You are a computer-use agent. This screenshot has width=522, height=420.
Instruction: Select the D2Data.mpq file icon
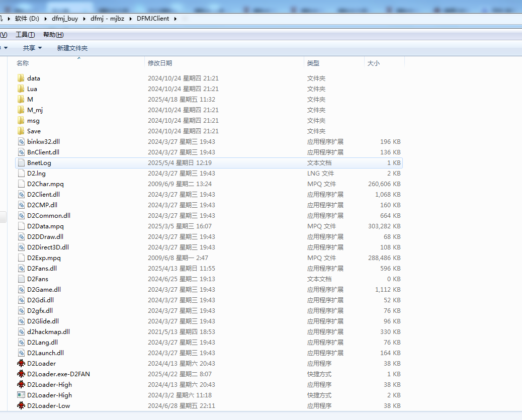point(21,226)
